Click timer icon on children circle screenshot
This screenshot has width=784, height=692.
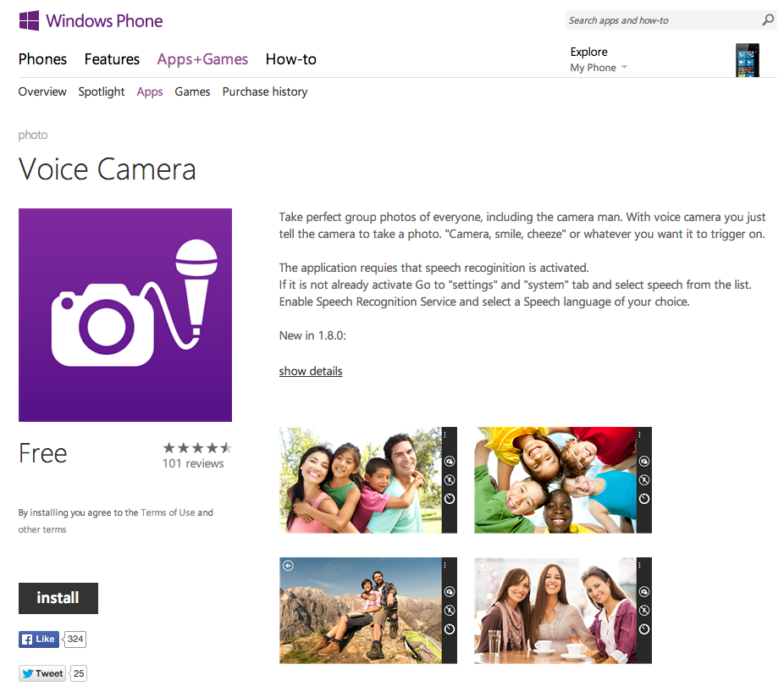(644, 498)
